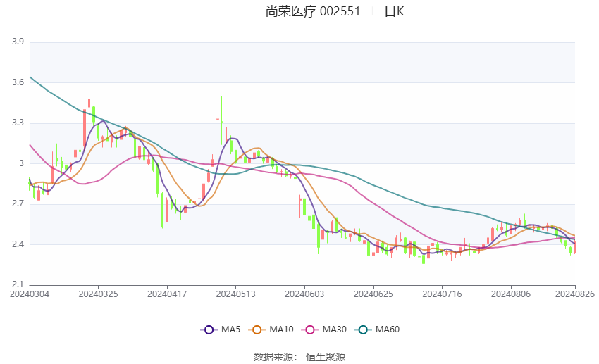Click the x-axis date label 20240806
599x364 pixels.
click(x=511, y=294)
